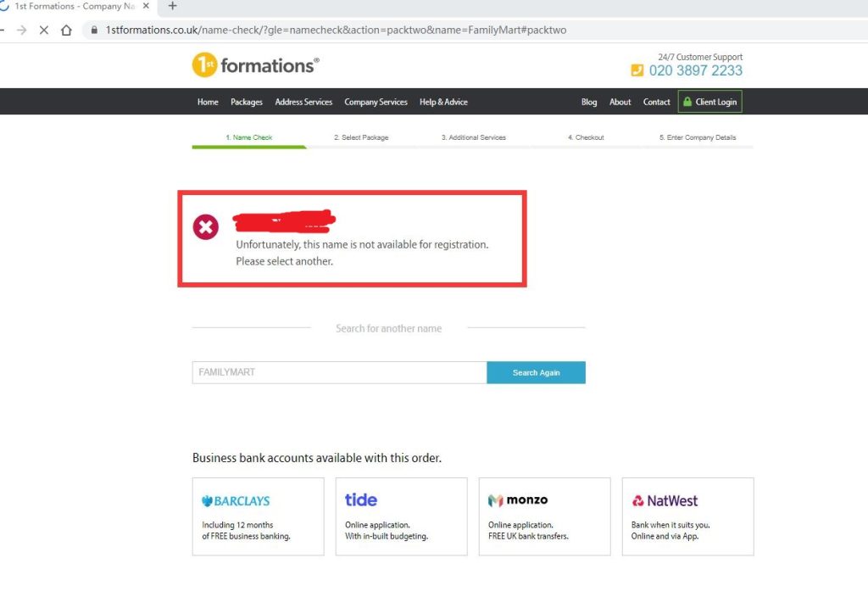Stop page loading with the X button

coord(44,30)
